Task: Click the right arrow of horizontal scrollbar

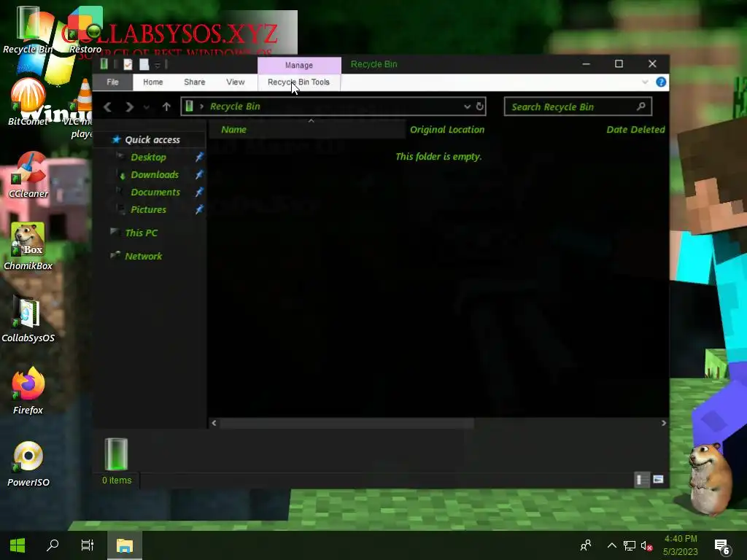Action: pos(664,423)
